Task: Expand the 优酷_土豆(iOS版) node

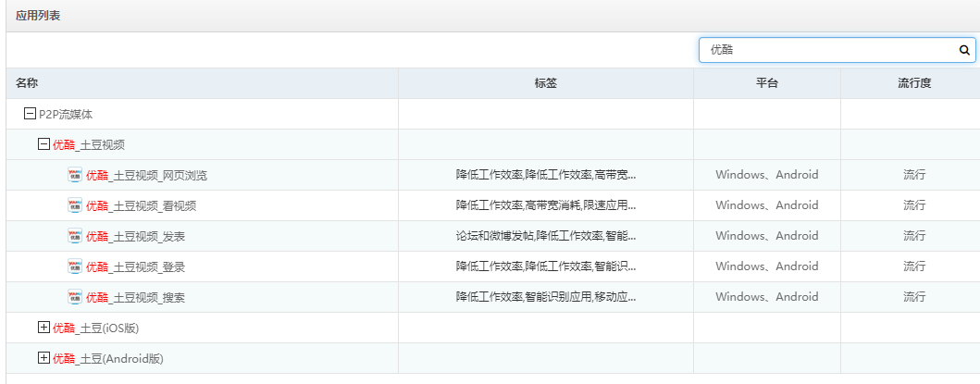Action: tap(43, 328)
